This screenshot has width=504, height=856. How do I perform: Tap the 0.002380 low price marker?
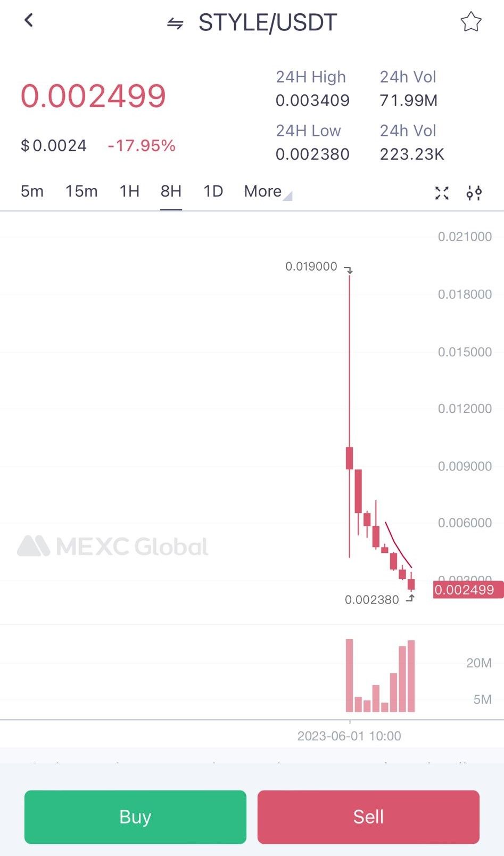[x=371, y=600]
